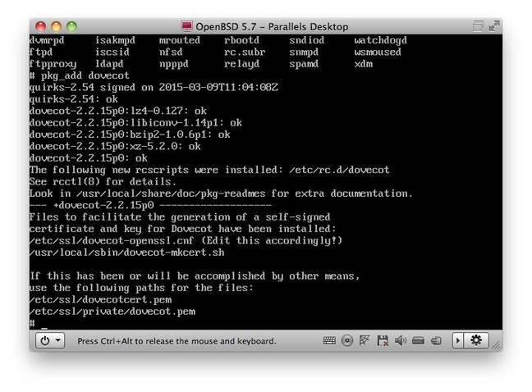Viewport: 532px width, 392px height.
Task: Click '/etc/ssl/private/dovecot.pem' path line
Action: click(x=112, y=312)
